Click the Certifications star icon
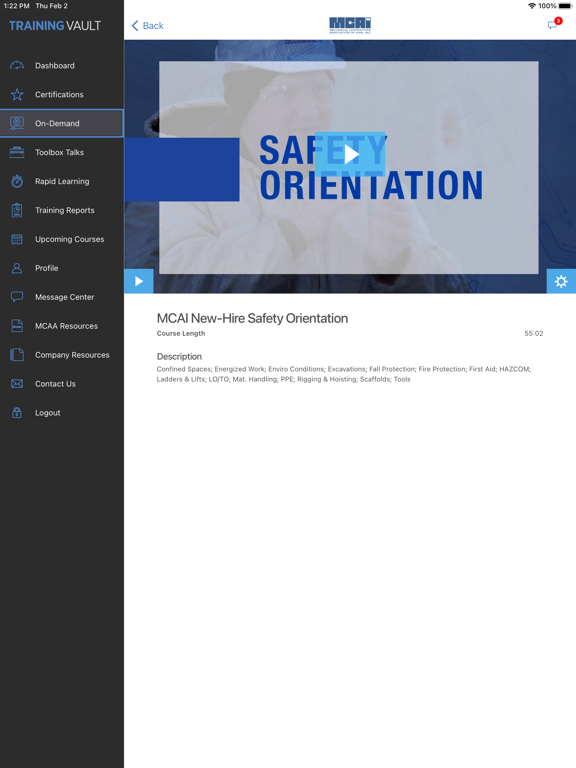Viewport: 576px width, 768px height. pyautogui.click(x=17, y=95)
